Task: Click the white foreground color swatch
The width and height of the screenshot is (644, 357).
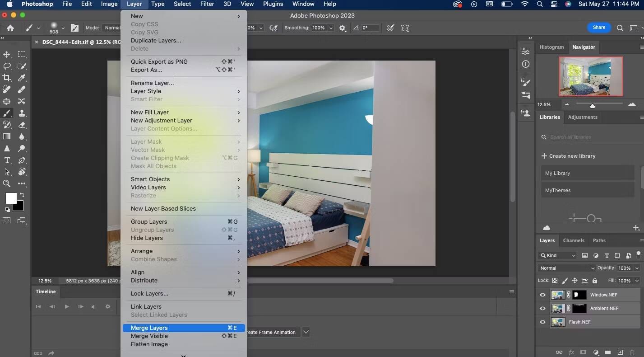Action: [x=10, y=198]
